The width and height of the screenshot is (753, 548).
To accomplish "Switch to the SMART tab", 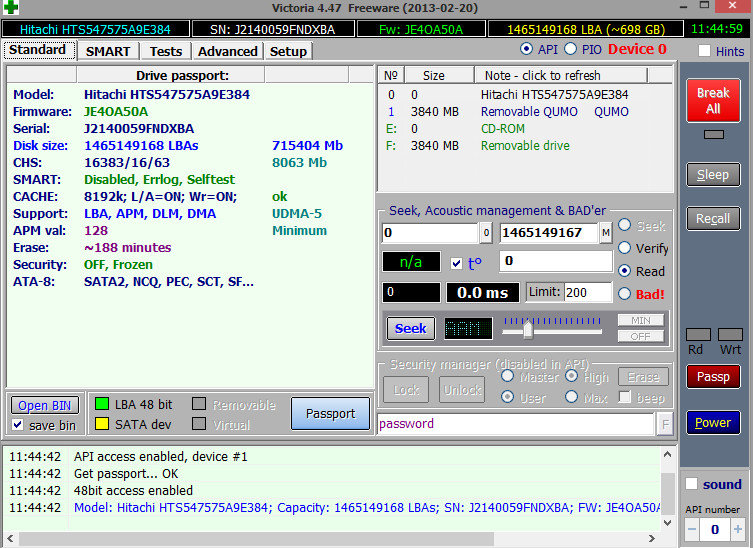I will pos(107,51).
